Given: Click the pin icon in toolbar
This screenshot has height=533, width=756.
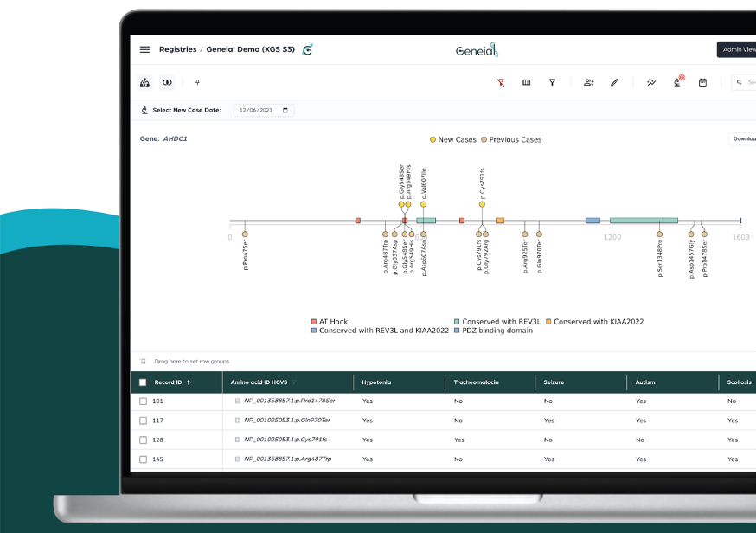Looking at the screenshot, I should coord(197,82).
